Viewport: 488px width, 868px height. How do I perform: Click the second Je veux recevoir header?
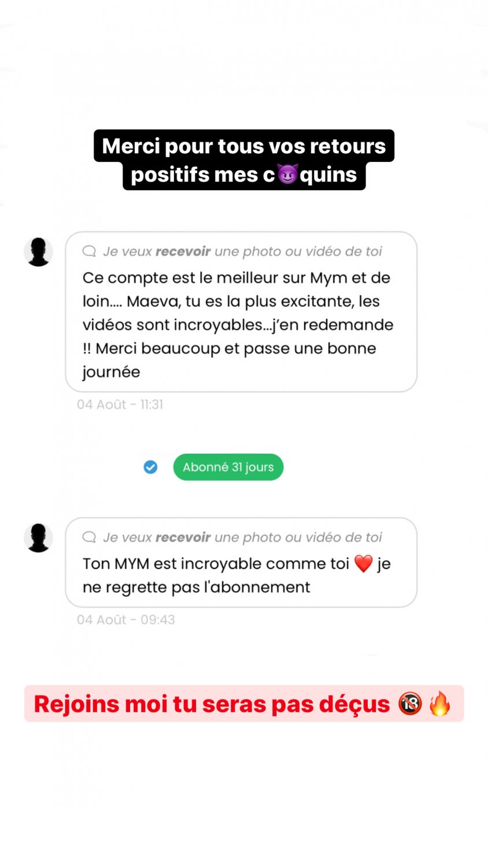click(242, 537)
